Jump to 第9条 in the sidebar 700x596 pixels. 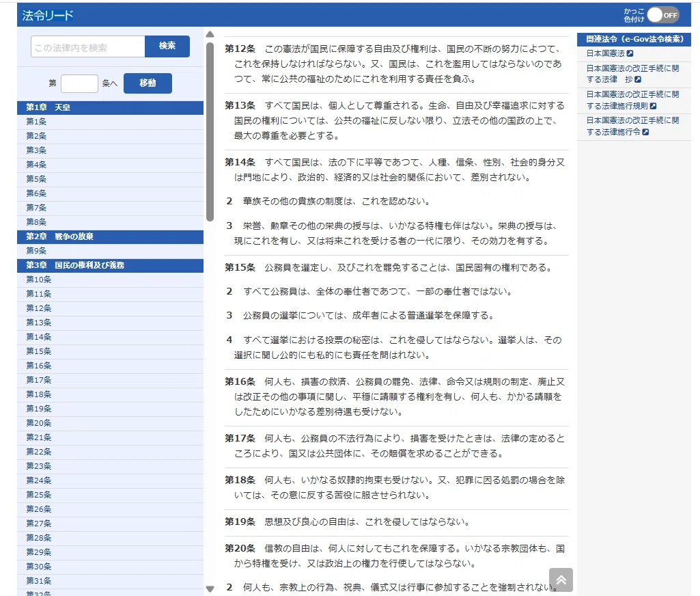[110, 251]
